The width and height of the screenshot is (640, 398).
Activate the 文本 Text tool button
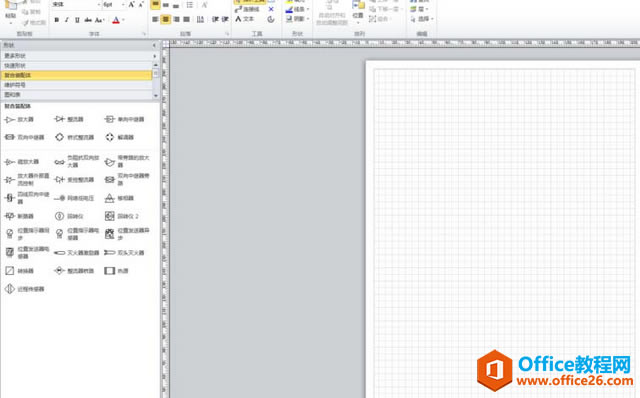[x=245, y=19]
